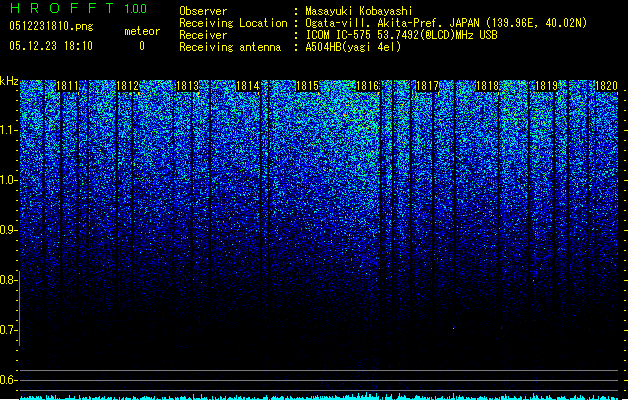Click the Ogata-vill. Akita-Pref. JAPAN location text
The width and height of the screenshot is (629, 400).
(446, 23)
